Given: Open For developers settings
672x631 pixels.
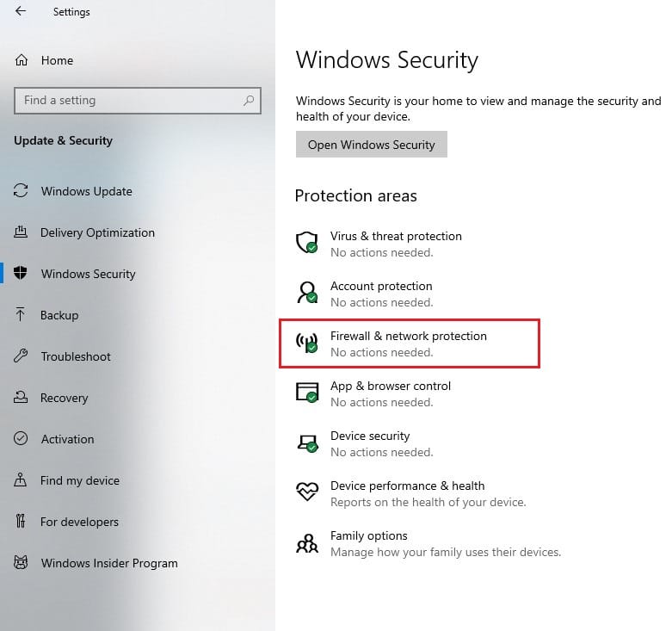Looking at the screenshot, I should pos(137,522).
